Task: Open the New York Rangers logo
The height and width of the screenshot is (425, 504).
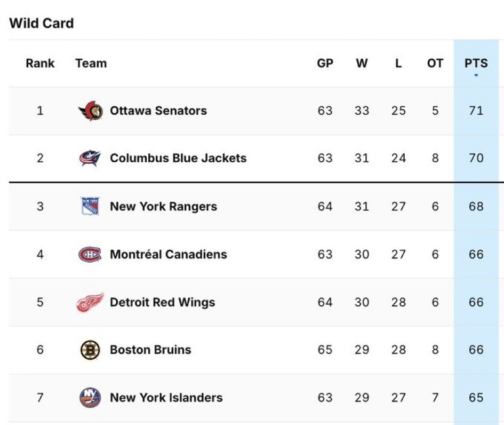Action: click(90, 206)
